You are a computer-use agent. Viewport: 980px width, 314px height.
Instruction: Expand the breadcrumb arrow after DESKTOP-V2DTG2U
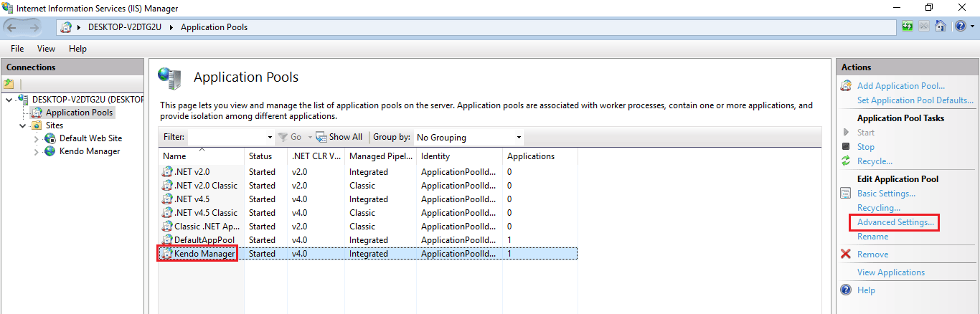click(x=172, y=27)
